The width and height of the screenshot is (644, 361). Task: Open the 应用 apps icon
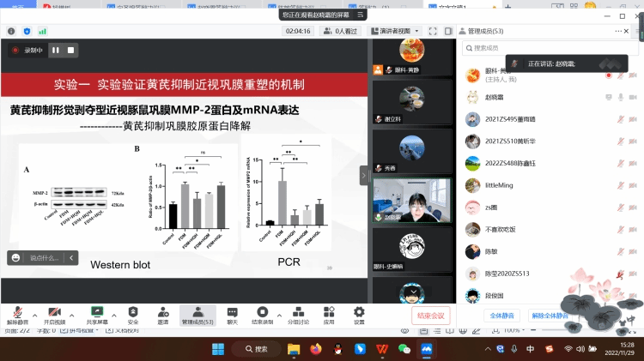[x=329, y=312]
